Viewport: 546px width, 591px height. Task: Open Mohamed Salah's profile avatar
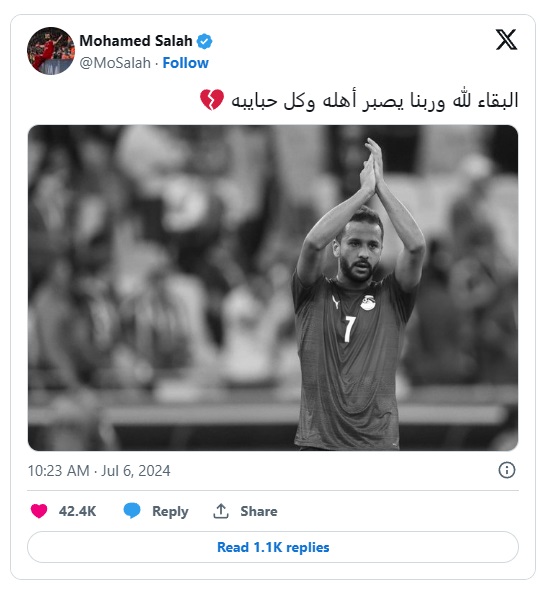[51, 51]
